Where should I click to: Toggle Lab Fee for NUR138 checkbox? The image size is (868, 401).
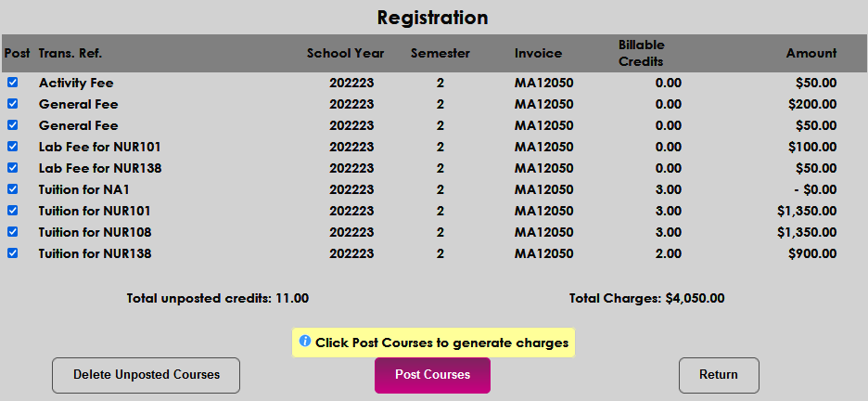click(x=13, y=168)
